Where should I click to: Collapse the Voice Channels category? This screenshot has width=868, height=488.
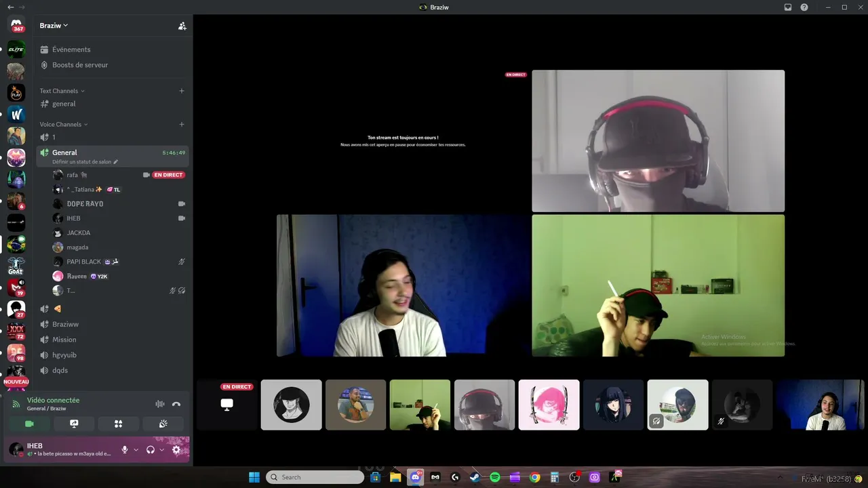tap(64, 124)
